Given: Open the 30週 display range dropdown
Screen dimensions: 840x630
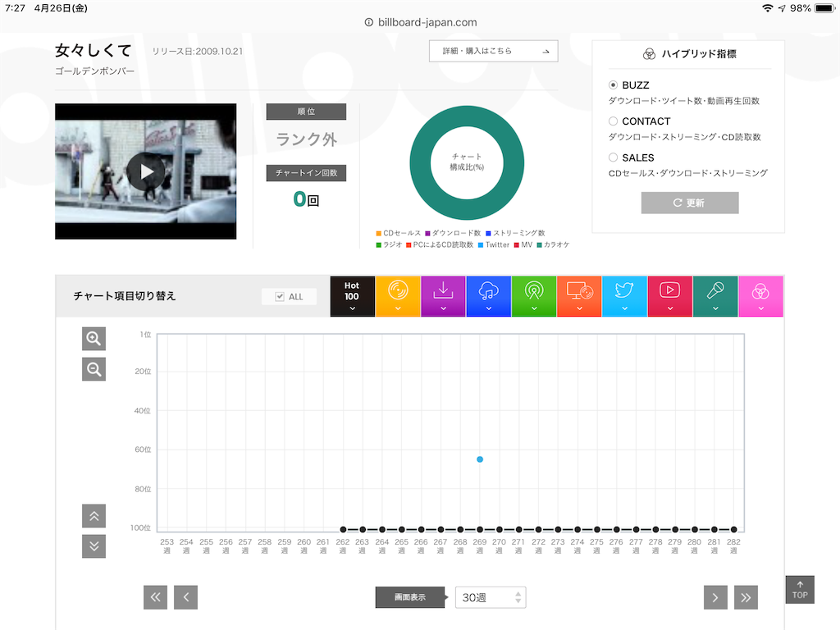Looking at the screenshot, I should click(x=491, y=597).
